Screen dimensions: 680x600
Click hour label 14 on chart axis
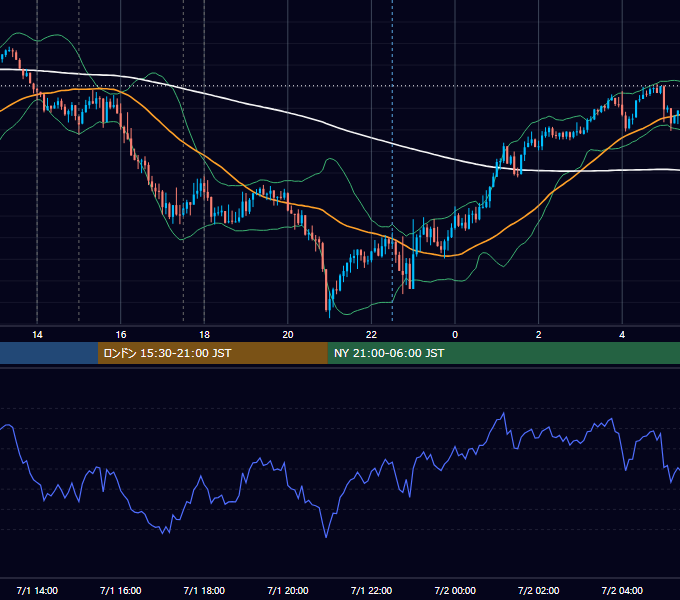[x=37, y=335]
